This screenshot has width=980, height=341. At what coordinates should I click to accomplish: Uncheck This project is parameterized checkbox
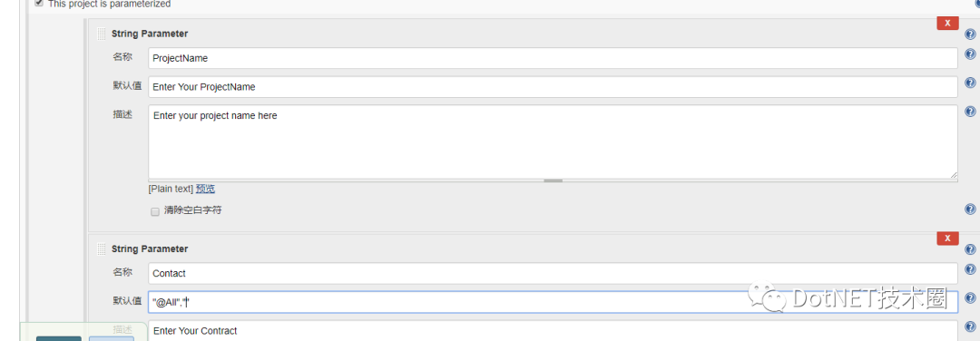(x=39, y=3)
